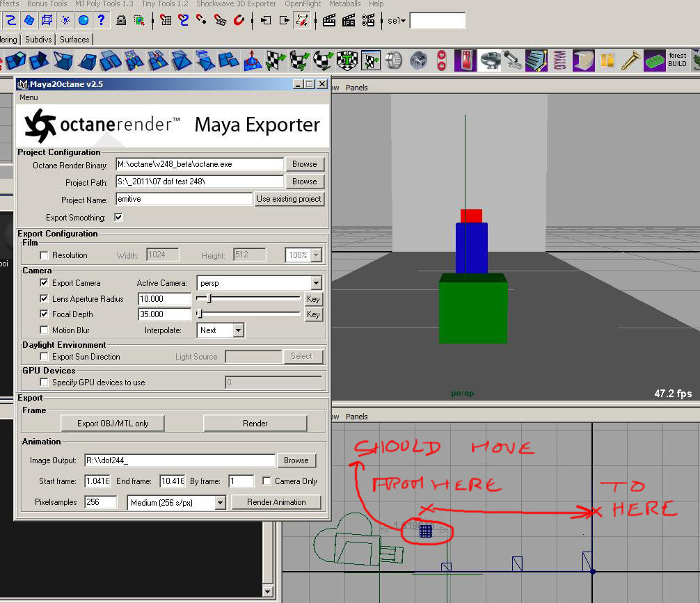The image size is (700, 603).
Task: Toggle the snap to curves magnet icon
Action: click(184, 20)
